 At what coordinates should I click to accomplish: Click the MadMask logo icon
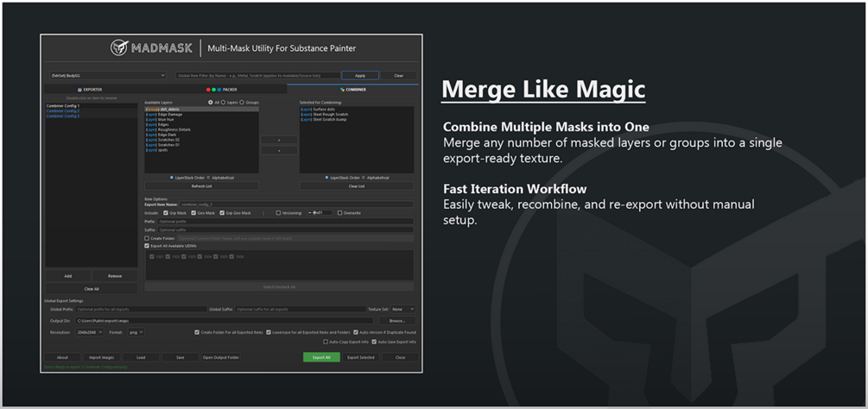click(119, 48)
